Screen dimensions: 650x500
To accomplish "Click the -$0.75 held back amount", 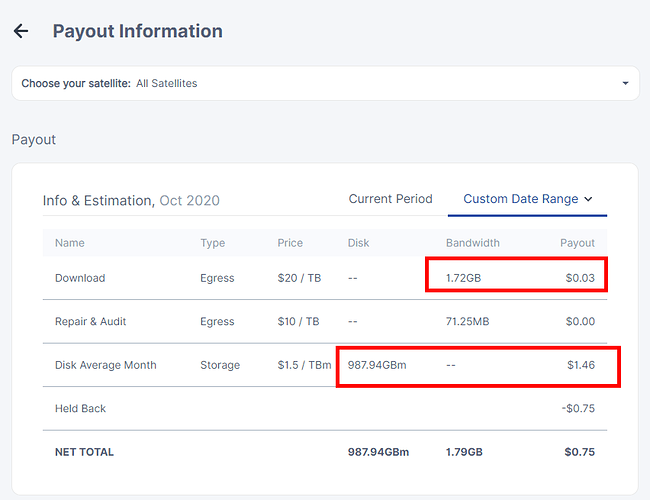I will pos(578,408).
